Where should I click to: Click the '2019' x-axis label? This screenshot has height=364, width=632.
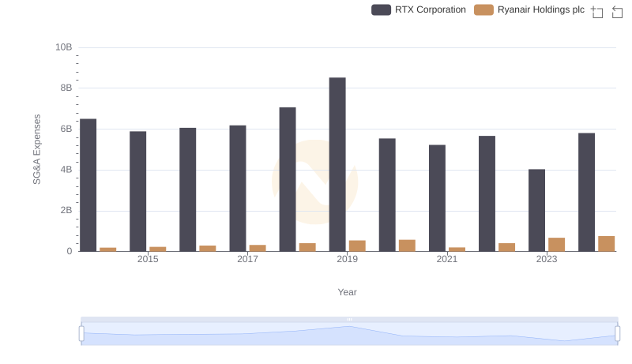(x=347, y=259)
